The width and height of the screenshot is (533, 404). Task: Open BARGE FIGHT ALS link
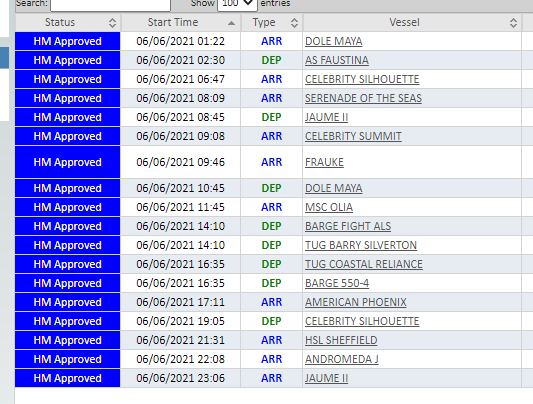point(348,226)
